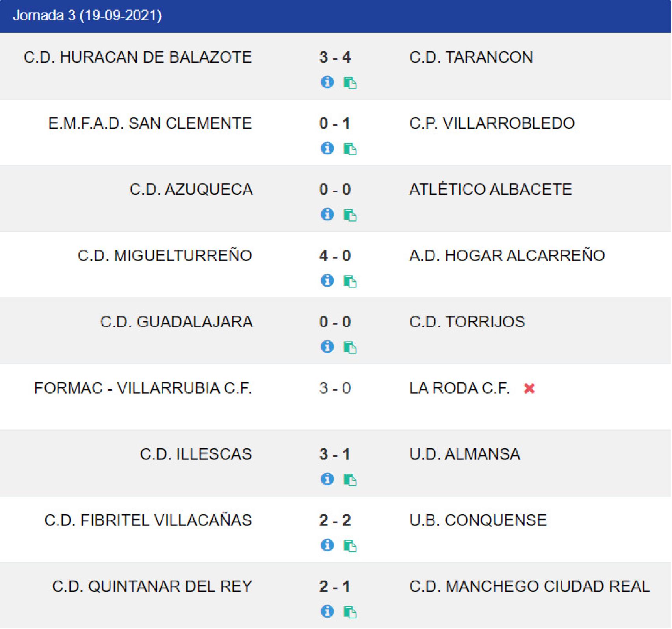
Task: Open info icon for Miguelturreño match
Action: 327,280
